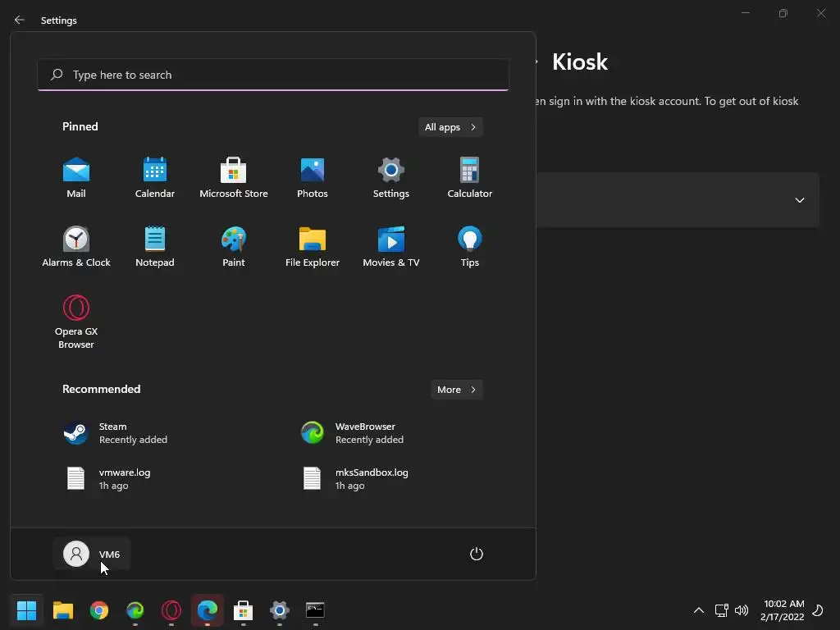Click the Windows Start button on taskbar

coord(26,610)
